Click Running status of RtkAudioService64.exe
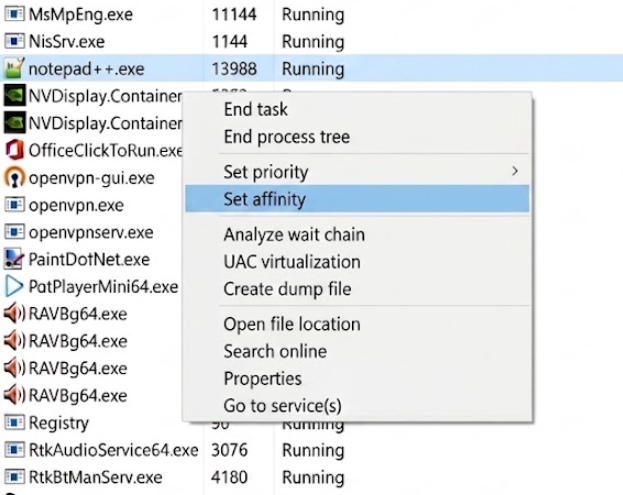 (313, 451)
